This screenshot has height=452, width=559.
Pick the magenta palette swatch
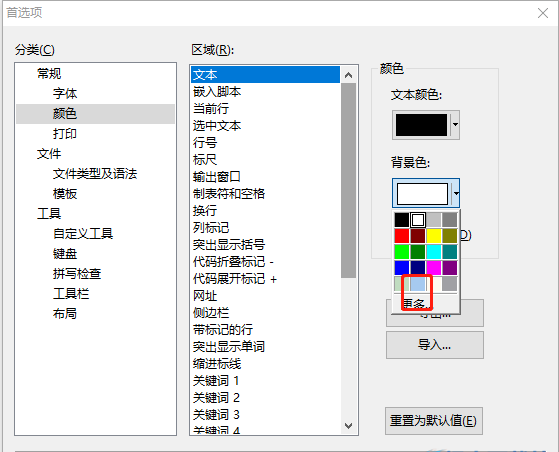[x=434, y=268]
